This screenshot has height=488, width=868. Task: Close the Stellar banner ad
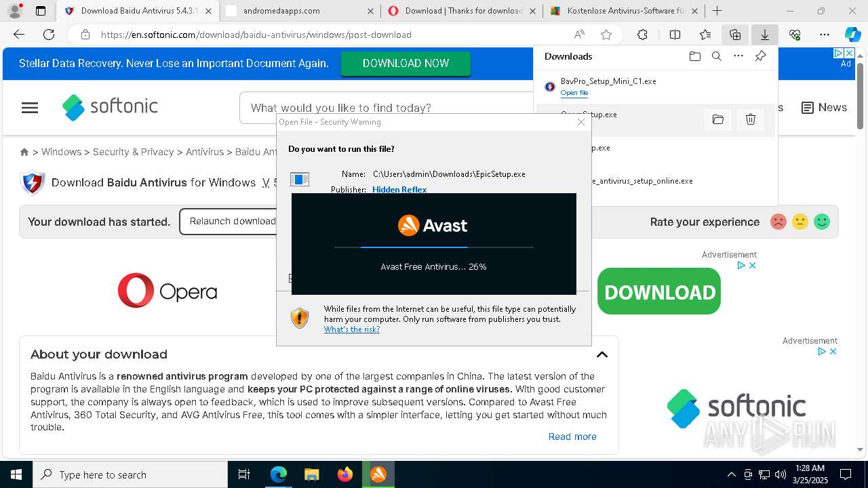(848, 53)
